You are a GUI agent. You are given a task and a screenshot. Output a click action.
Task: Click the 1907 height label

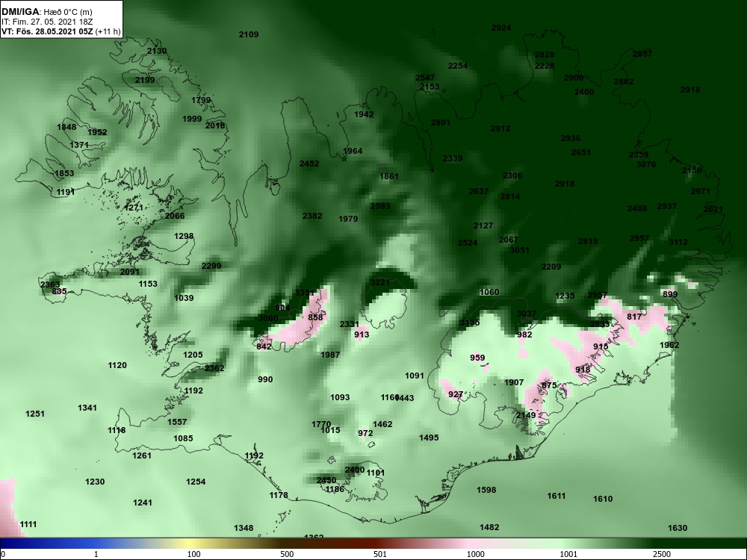[x=514, y=382]
